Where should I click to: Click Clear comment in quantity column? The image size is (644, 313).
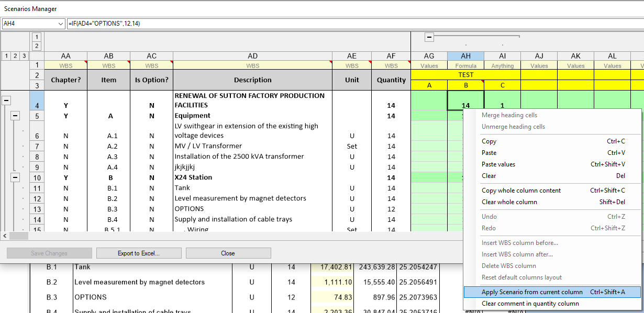[x=530, y=304]
